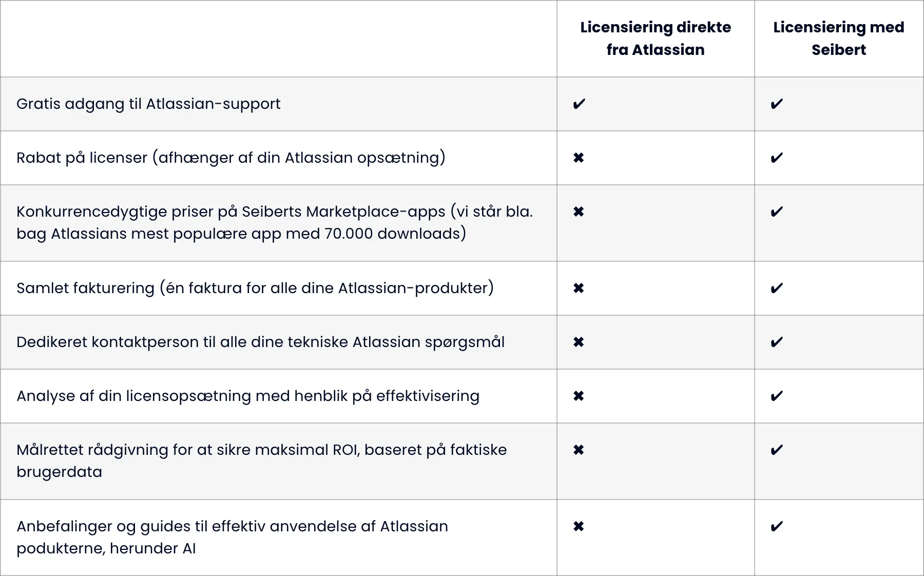Screen dimensions: 924x576
Task: Click the 'Målrettet rådgivning' row text
Action: point(261,460)
